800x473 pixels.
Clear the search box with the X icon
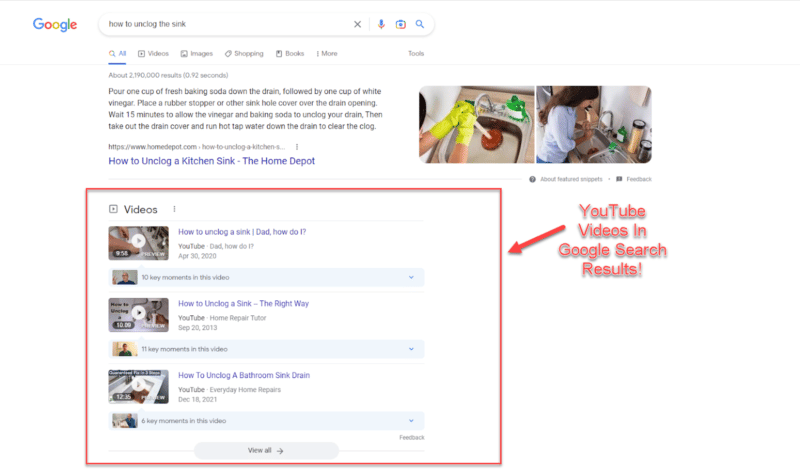(x=357, y=24)
